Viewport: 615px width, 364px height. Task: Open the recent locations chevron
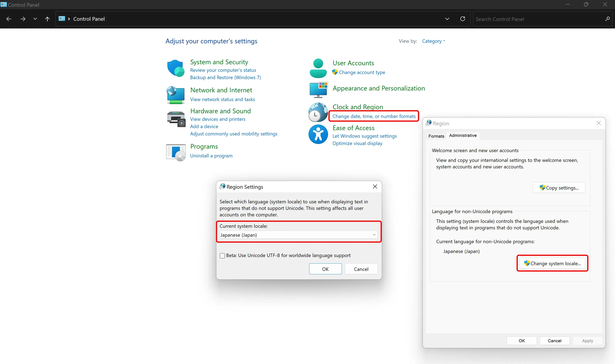point(35,19)
